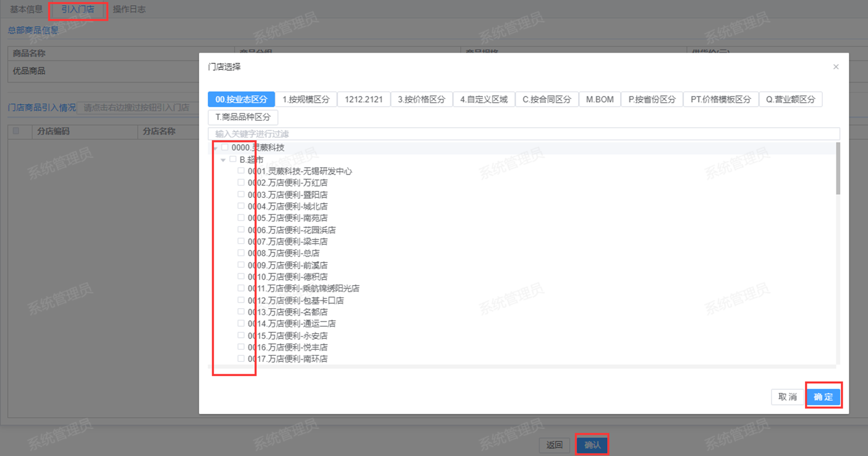Go to the 引入门店 page tab
This screenshot has height=456, width=868.
click(x=78, y=10)
